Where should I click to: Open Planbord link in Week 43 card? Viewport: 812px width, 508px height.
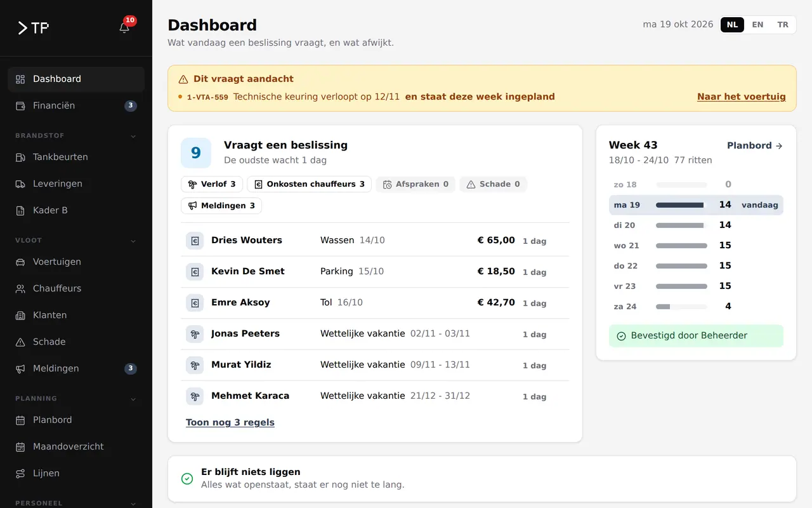(x=755, y=145)
